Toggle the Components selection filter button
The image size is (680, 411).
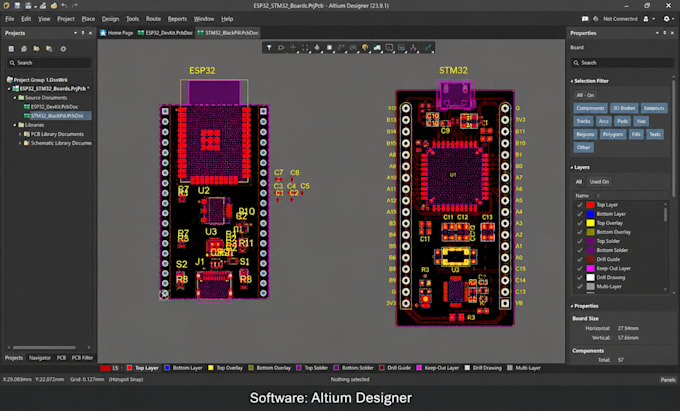tap(590, 108)
